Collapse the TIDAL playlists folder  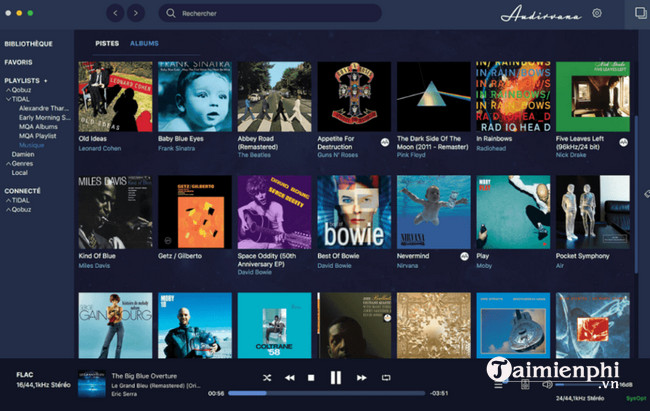click(x=8, y=98)
